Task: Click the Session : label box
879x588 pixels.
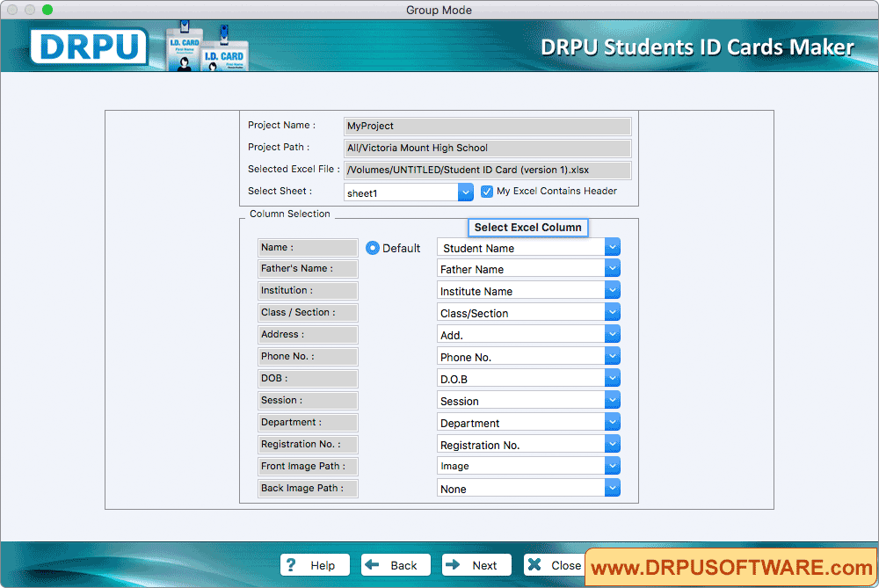Action: pos(308,400)
